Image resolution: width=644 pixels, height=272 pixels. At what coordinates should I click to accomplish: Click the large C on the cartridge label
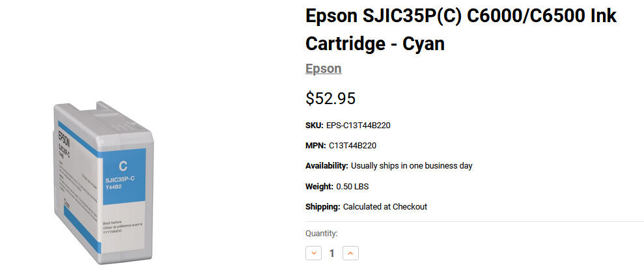pyautogui.click(x=122, y=166)
